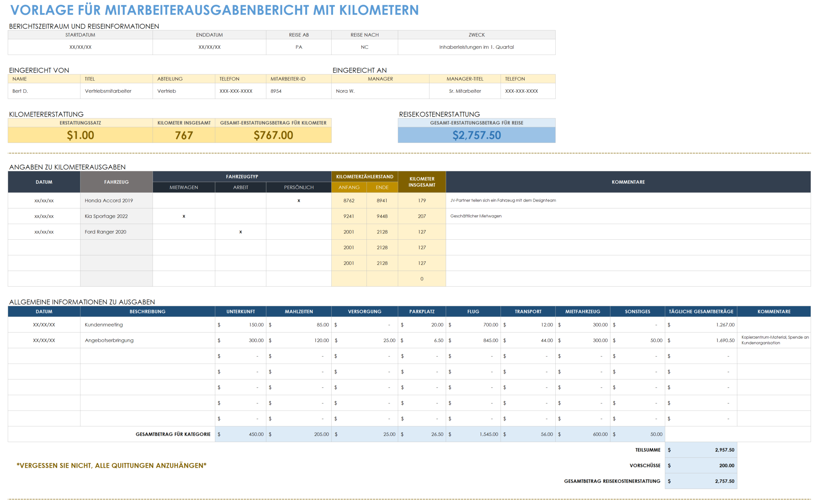Click TRANSPORT amount 44.00

[x=528, y=340]
